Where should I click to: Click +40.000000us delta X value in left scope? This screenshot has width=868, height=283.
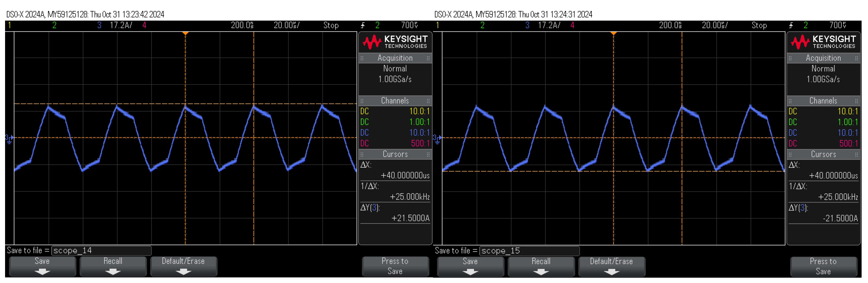[405, 176]
